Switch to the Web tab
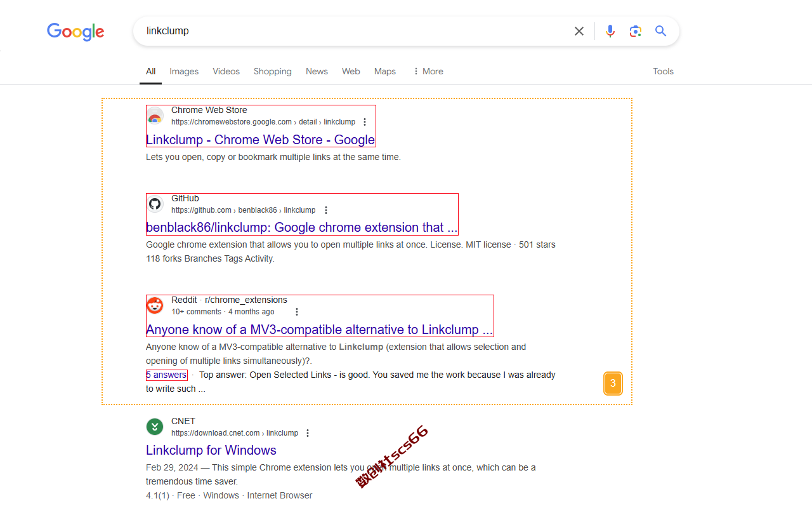 (351, 71)
